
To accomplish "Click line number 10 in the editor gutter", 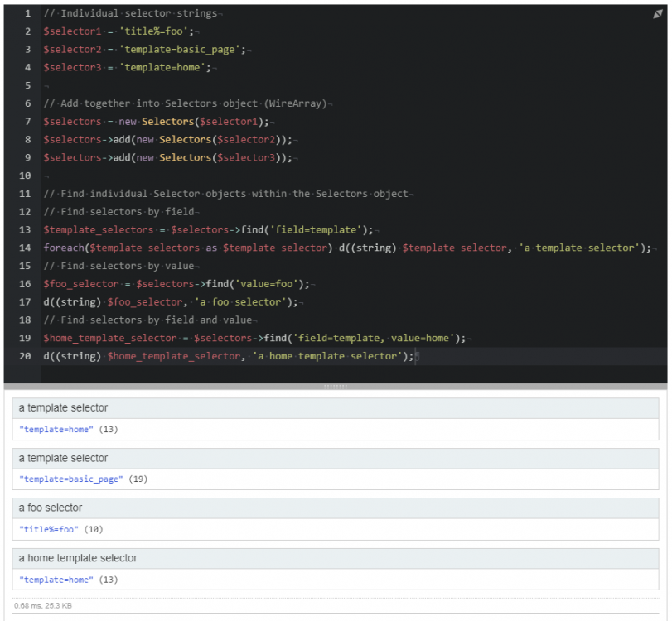I will (25, 176).
